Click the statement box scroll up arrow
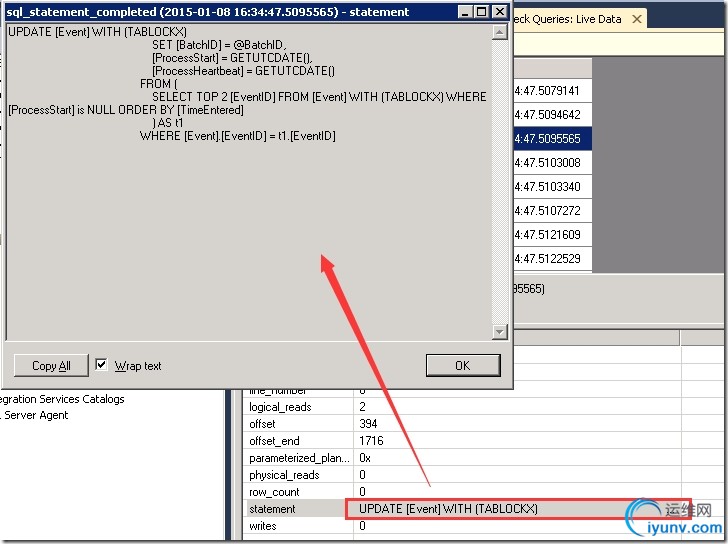This screenshot has height=544, width=728. pos(500,32)
